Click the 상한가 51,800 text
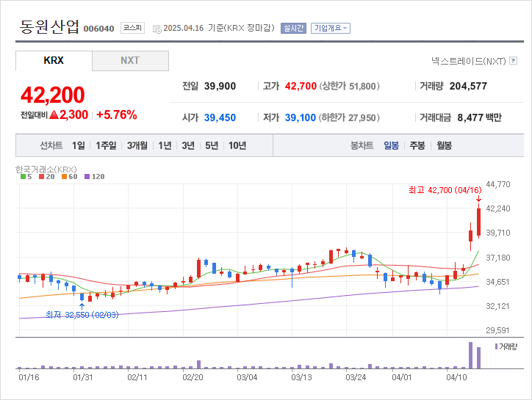Image resolution: width=532 pixels, height=400 pixels. point(349,86)
